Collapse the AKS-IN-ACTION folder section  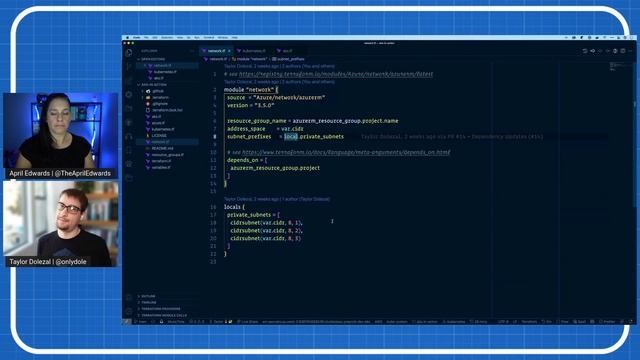[x=153, y=85]
